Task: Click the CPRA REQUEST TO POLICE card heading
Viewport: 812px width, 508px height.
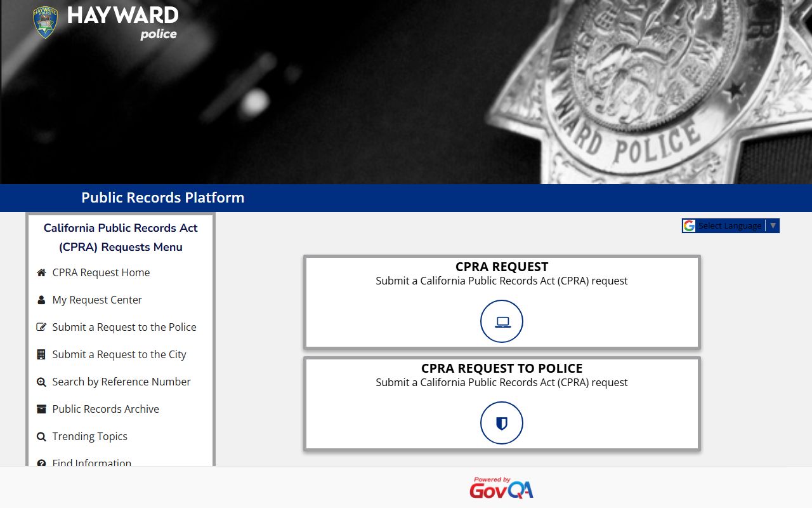Action: point(502,368)
